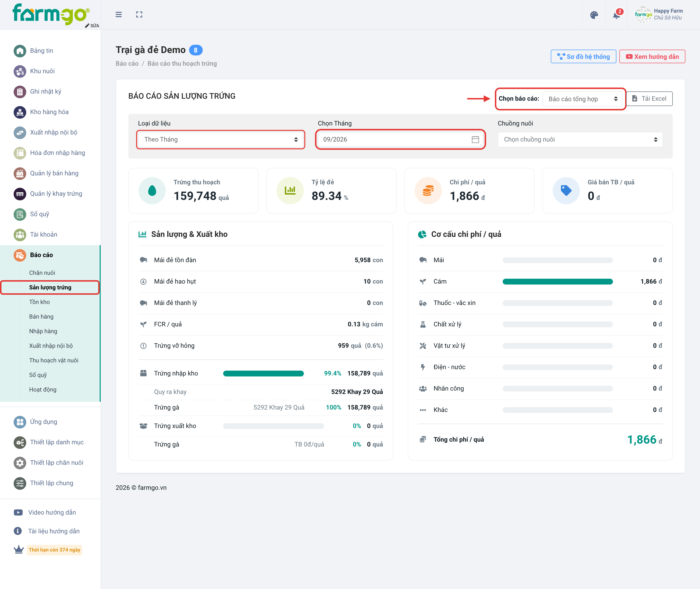Screen dimensions: 700x589
Task: Open Kho hàng hóa sidebar icon
Action: [20, 112]
